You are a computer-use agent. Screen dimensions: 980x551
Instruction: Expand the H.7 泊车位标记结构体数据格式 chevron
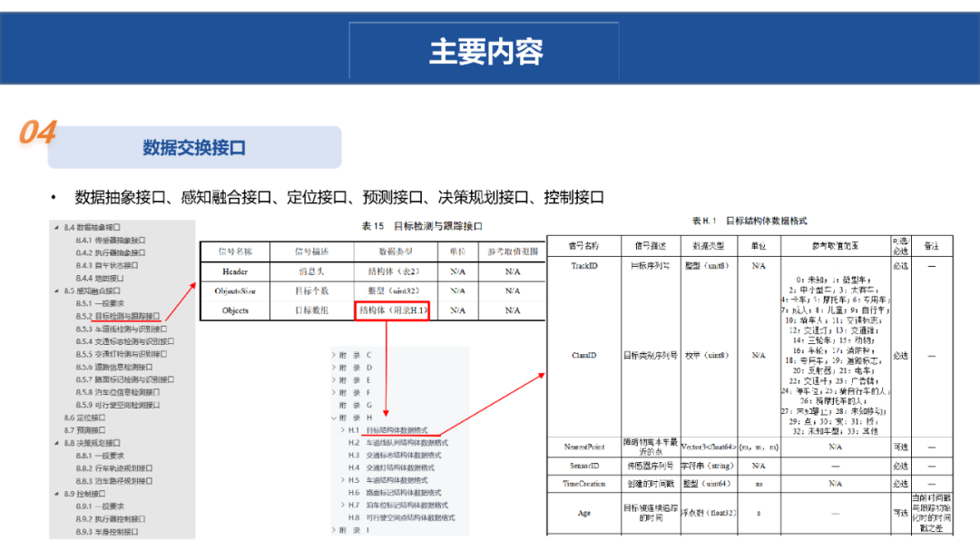click(342, 505)
